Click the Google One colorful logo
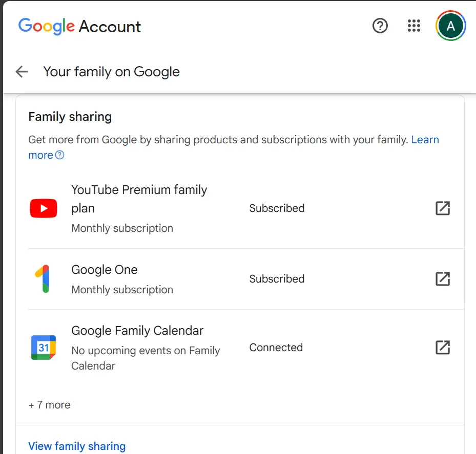476x454 pixels. click(44, 279)
